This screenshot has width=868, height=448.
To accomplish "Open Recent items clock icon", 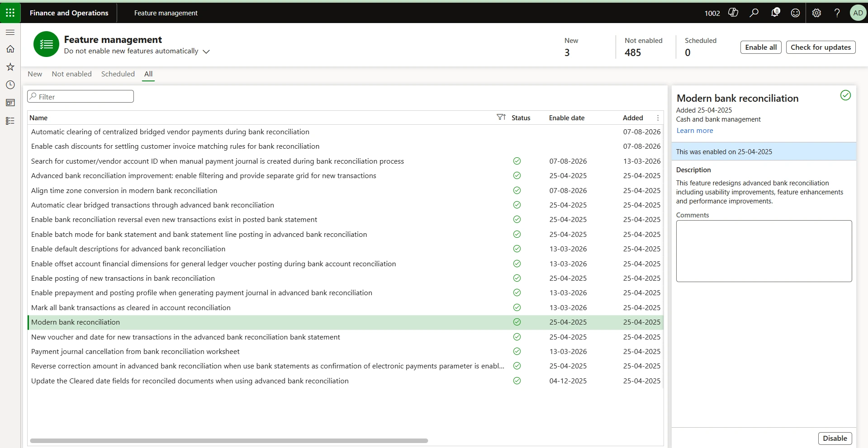I will [10, 85].
